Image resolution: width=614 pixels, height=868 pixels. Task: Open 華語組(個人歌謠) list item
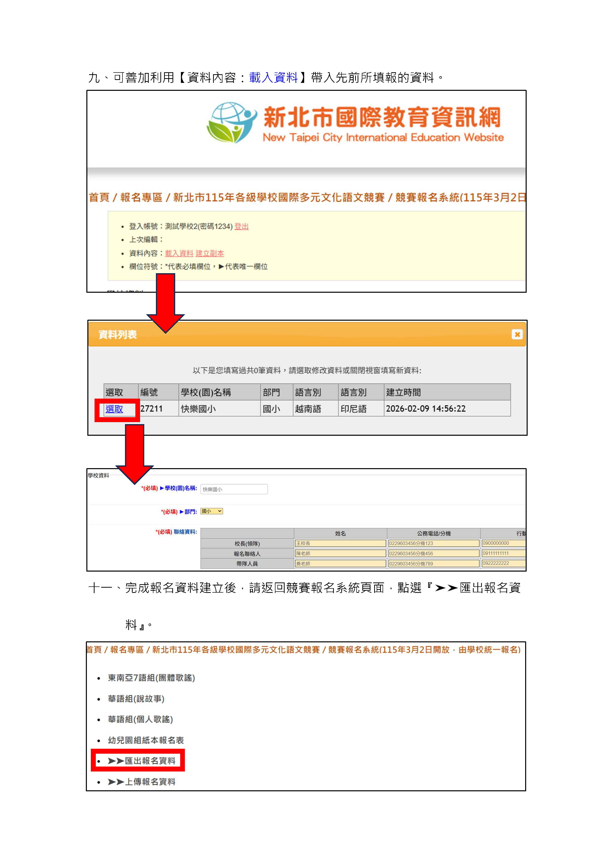tap(140, 719)
